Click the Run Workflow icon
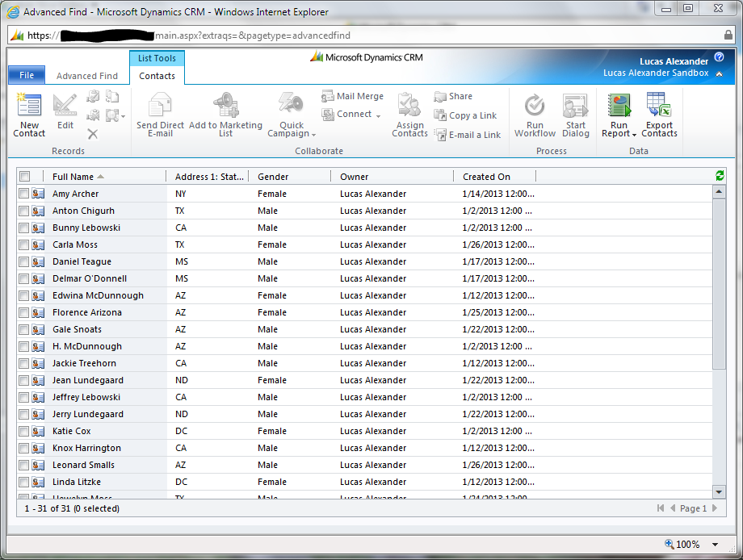743x560 pixels. pyautogui.click(x=535, y=105)
